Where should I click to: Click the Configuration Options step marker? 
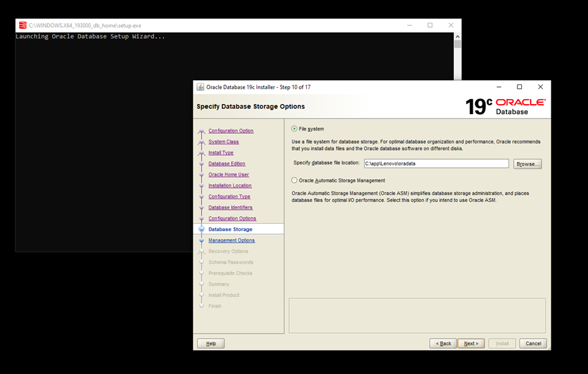point(202,218)
